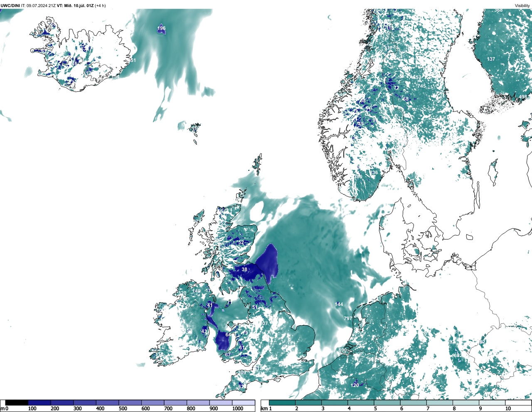Viewport: 532px width, 412px height.
Task: Click the 309 value over southwest England
Action: tap(242, 373)
